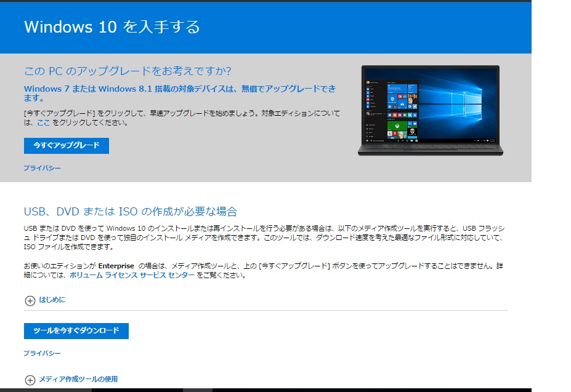Viewport: 571px width, 392px height.
Task: Click the plus icon beside メディア作成ツールの使用
Action: tap(30, 380)
